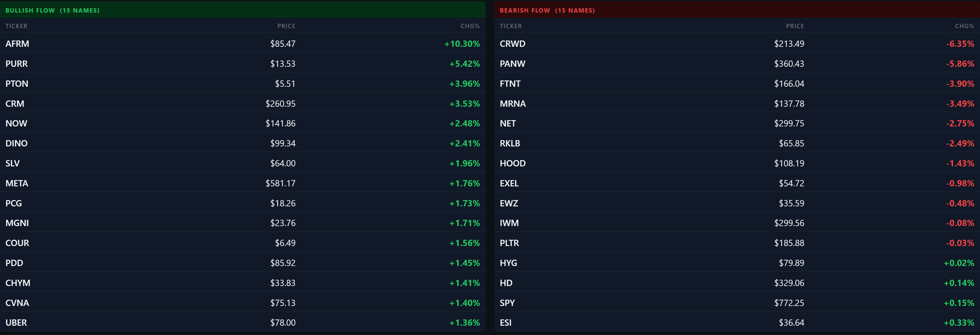Click the +1.41% CHYM change
980x335 pixels.
click(x=465, y=283)
